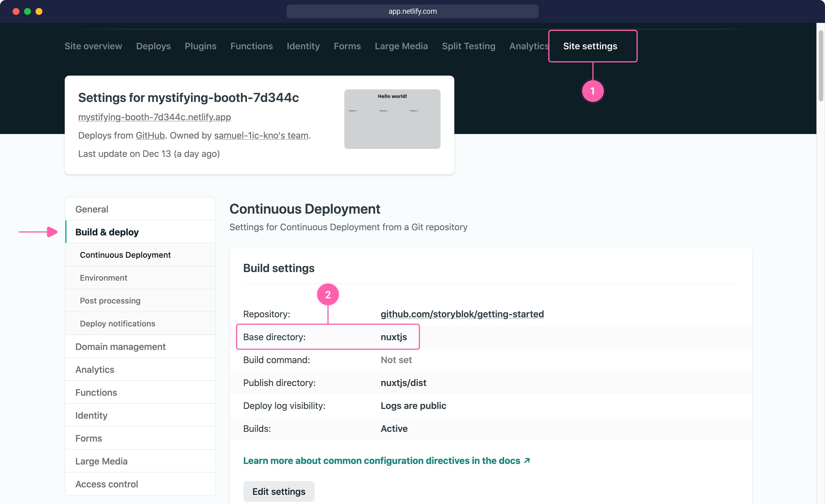This screenshot has width=825, height=504.
Task: Open the Split Testing tab
Action: pos(468,46)
